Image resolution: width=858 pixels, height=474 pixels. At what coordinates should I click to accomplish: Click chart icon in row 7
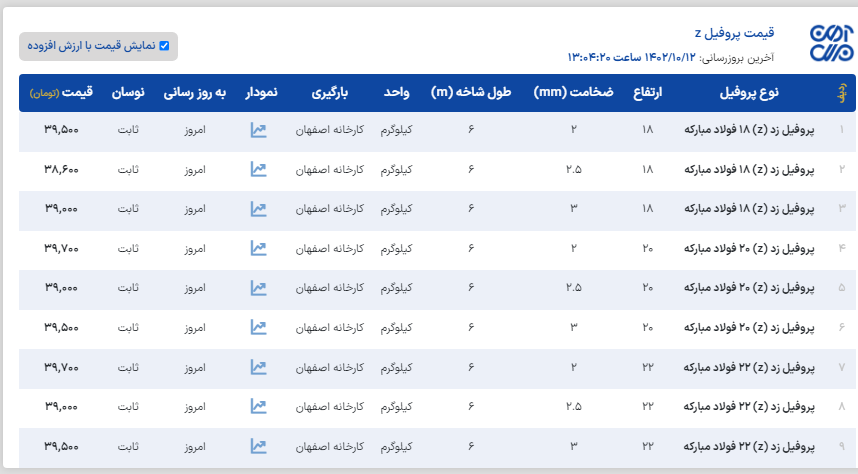259,367
